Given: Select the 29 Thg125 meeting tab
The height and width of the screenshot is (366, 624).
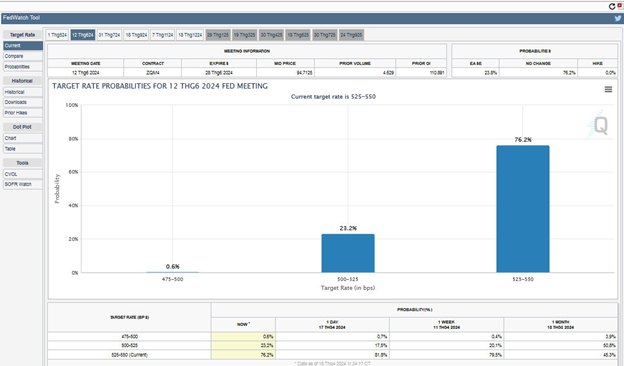Looking at the screenshot, I should point(218,35).
